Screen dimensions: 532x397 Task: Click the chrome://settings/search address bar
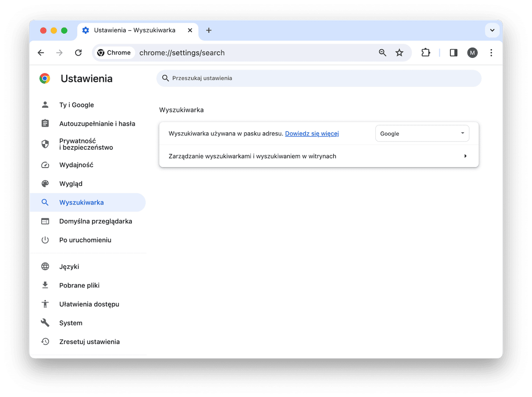[254, 53]
